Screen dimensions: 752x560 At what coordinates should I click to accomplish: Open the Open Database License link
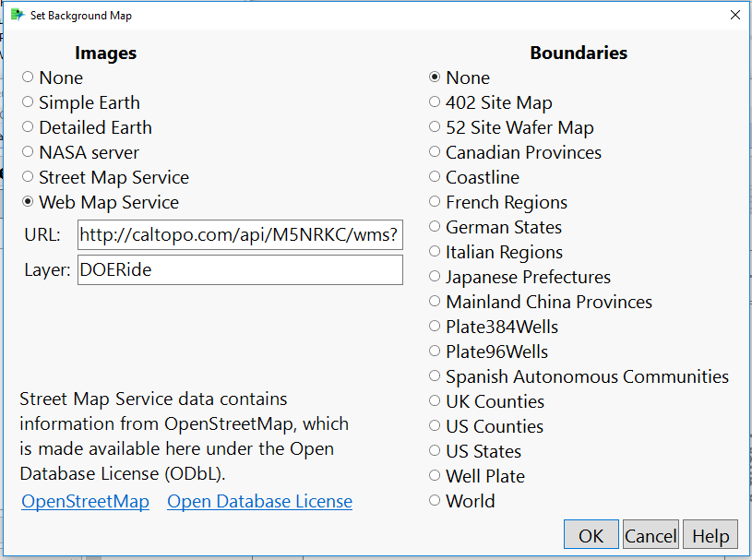click(259, 502)
